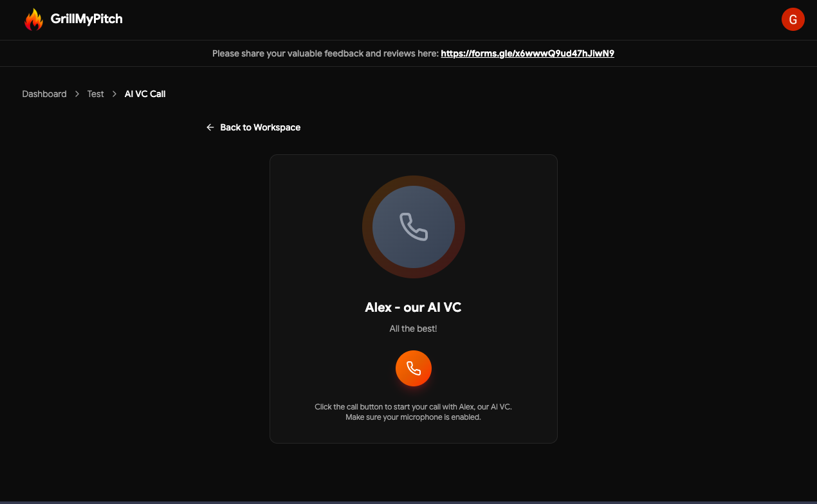This screenshot has height=504, width=817.
Task: Click the breadcrumb chevron after Dashboard
Action: pos(77,94)
